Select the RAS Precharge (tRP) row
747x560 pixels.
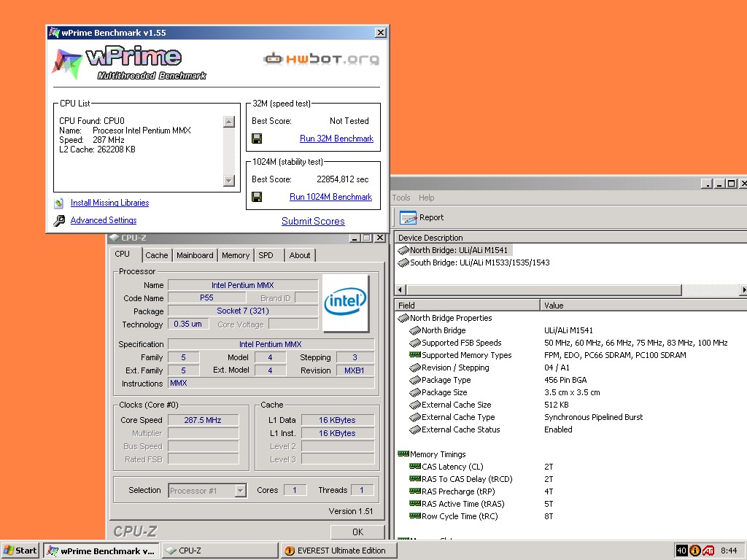coord(570,491)
